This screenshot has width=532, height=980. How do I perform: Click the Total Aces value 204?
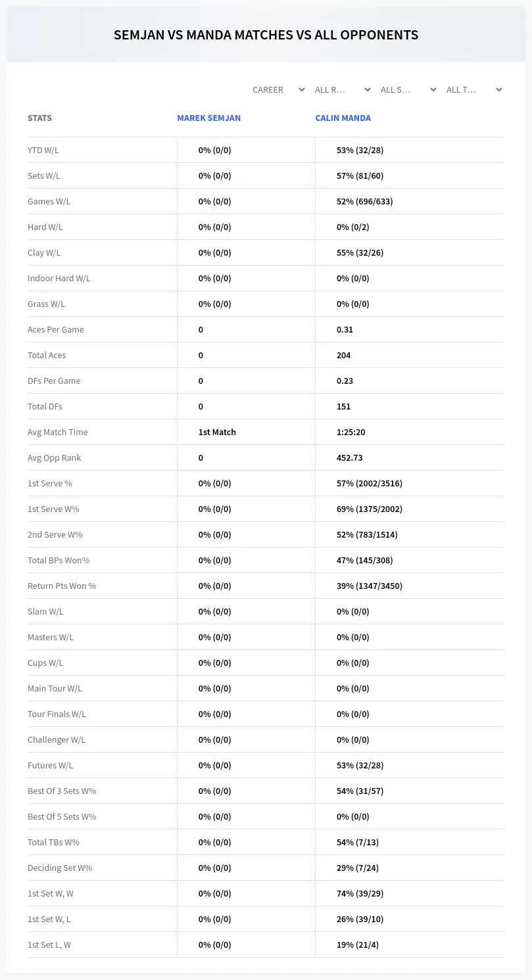coord(343,355)
